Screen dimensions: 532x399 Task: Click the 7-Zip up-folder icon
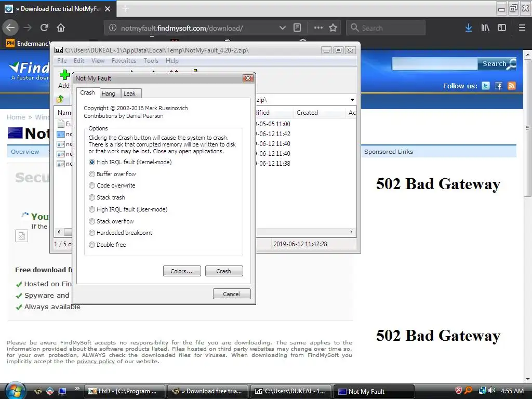point(60,99)
